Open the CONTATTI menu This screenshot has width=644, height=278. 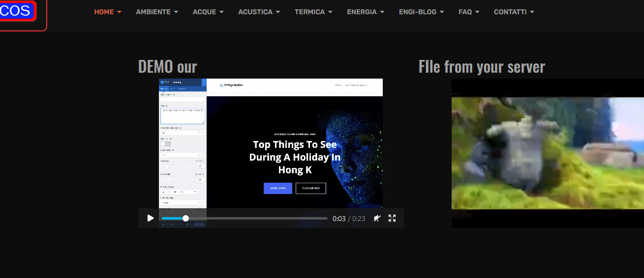514,12
